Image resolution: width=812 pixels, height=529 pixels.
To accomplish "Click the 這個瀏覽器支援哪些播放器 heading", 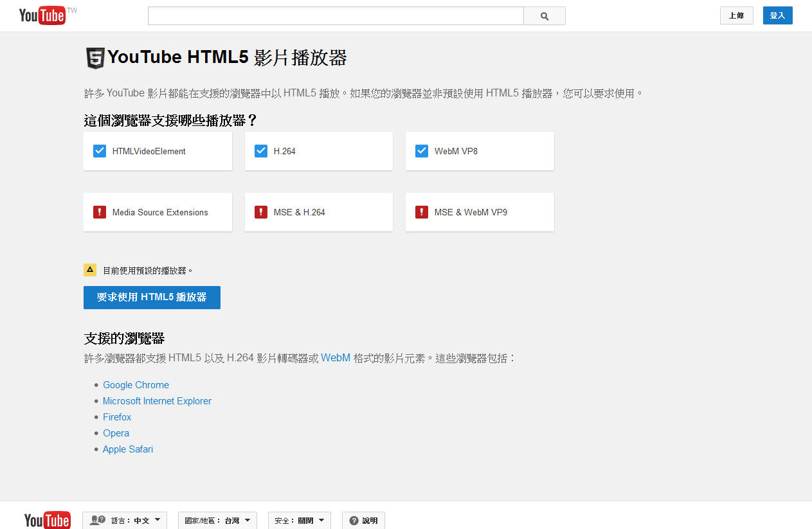I will coord(170,120).
